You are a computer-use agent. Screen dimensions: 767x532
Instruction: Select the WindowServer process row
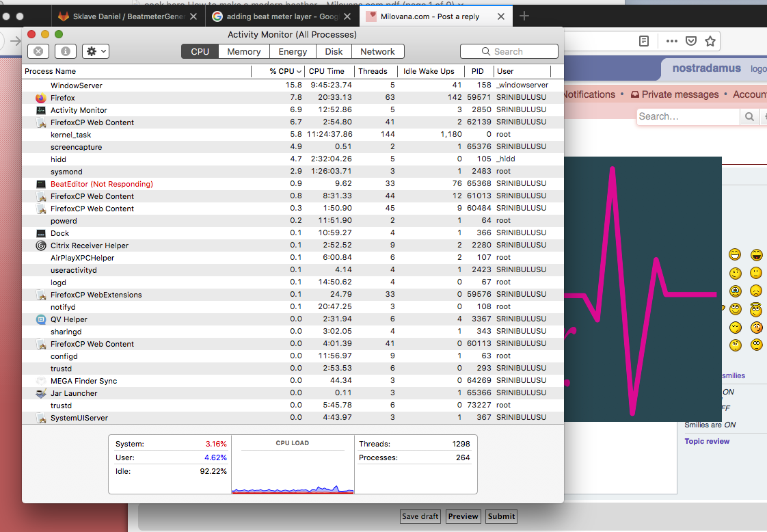pyautogui.click(x=293, y=85)
